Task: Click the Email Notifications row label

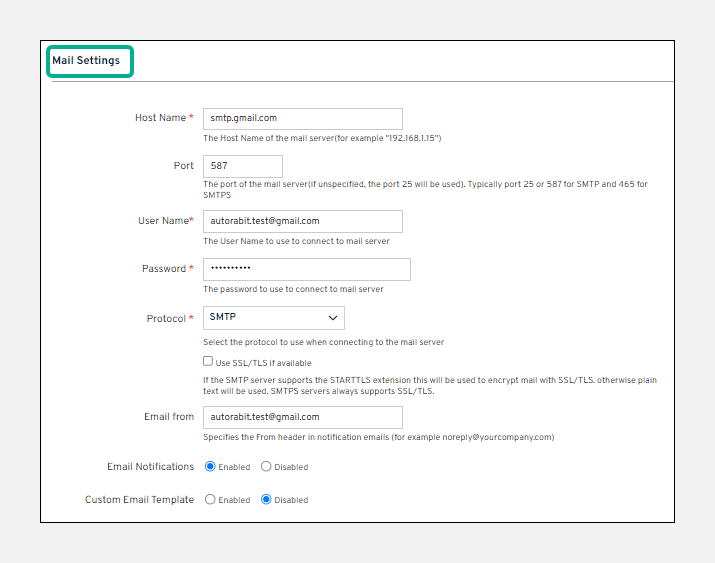Action: tap(150, 467)
